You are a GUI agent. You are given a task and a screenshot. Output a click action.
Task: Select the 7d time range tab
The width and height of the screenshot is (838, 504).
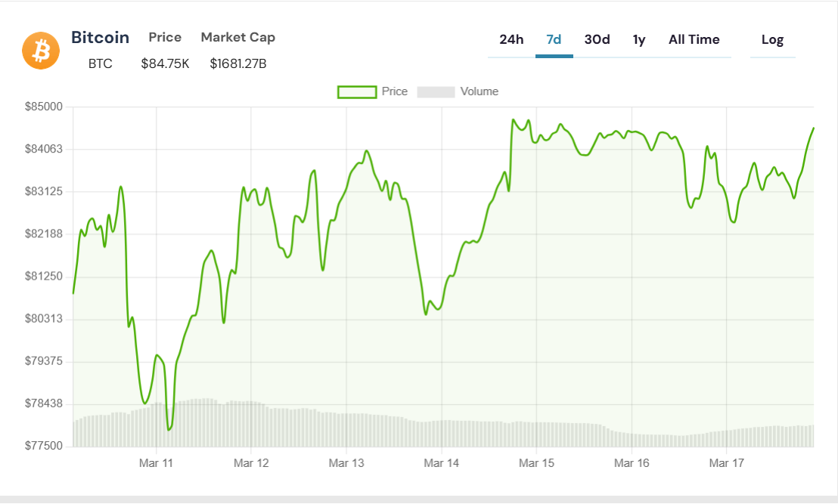[554, 39]
